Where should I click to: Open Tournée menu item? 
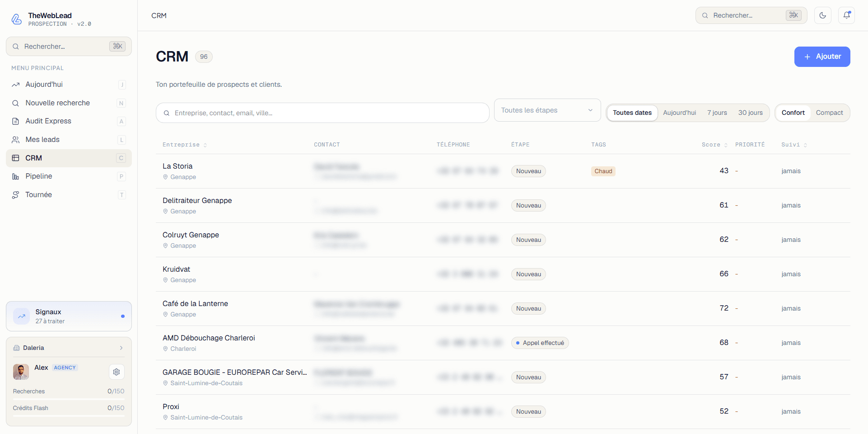(69, 195)
